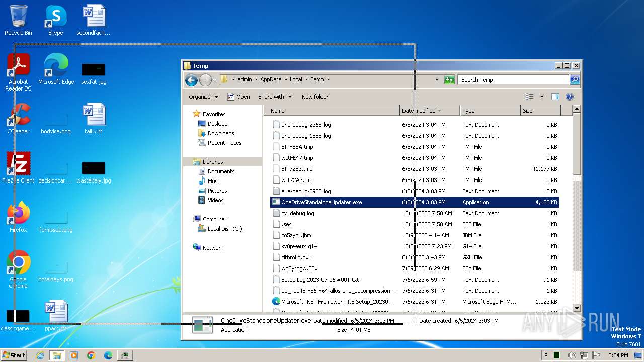Click the Back navigation arrow in Explorer
The width and height of the screenshot is (644, 362).
pos(191,80)
